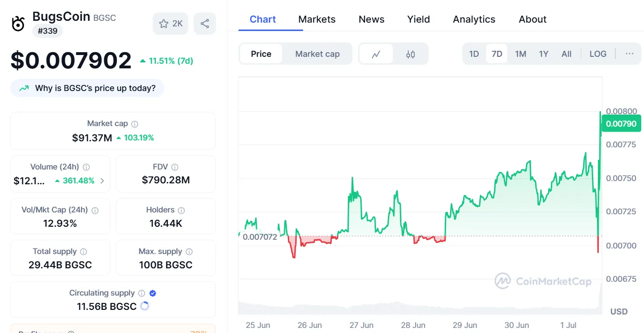Viewport: 644px width, 333px height.
Task: Toggle the LOG scale button
Action: click(597, 54)
